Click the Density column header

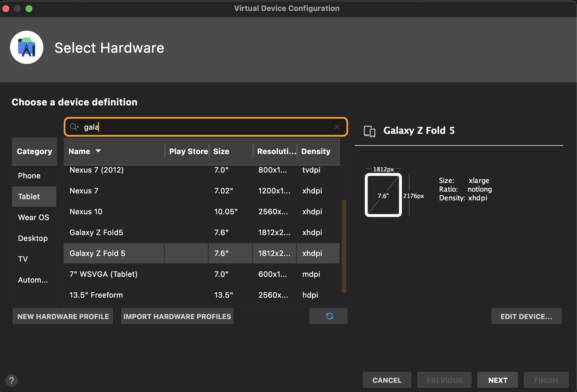(319, 151)
